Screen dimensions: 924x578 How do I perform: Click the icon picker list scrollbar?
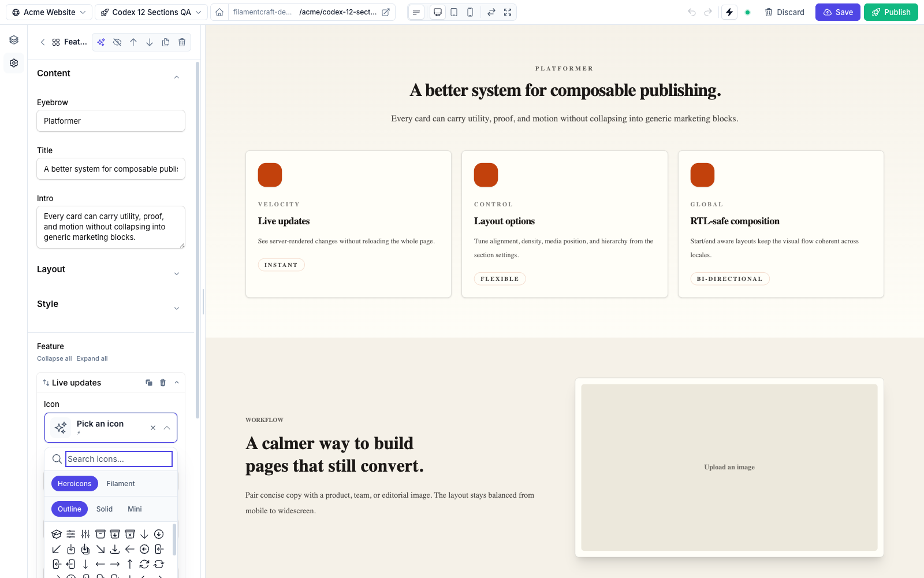(x=174, y=540)
